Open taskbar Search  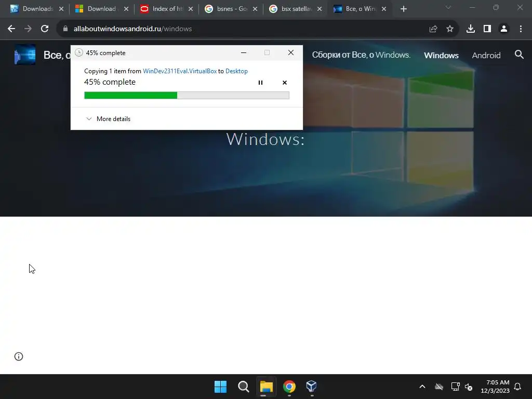pyautogui.click(x=243, y=387)
